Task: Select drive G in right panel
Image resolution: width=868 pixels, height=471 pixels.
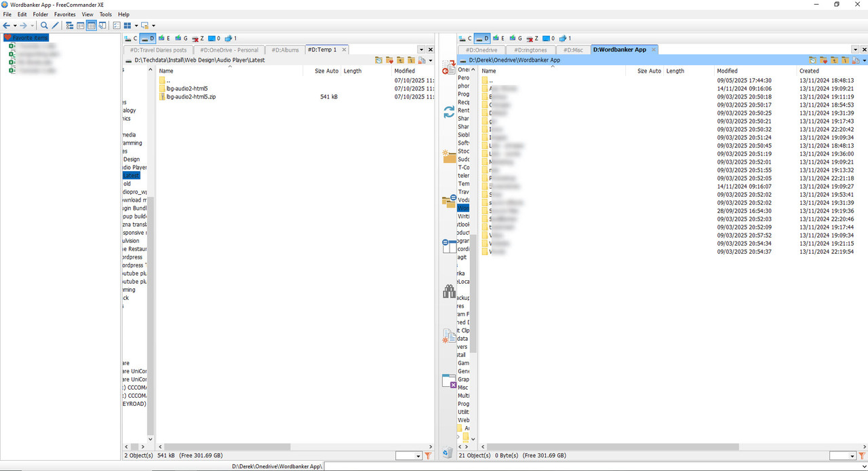Action: (516, 39)
